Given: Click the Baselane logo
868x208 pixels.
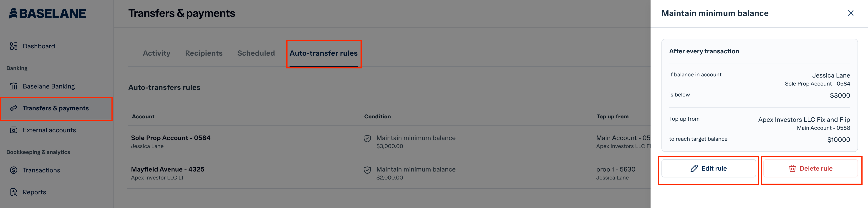Looking at the screenshot, I should pyautogui.click(x=47, y=13).
